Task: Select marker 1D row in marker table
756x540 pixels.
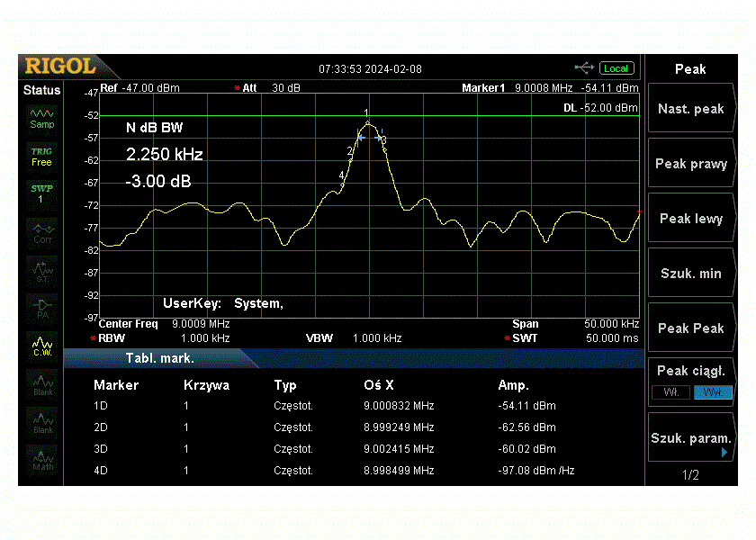Action: [351, 406]
